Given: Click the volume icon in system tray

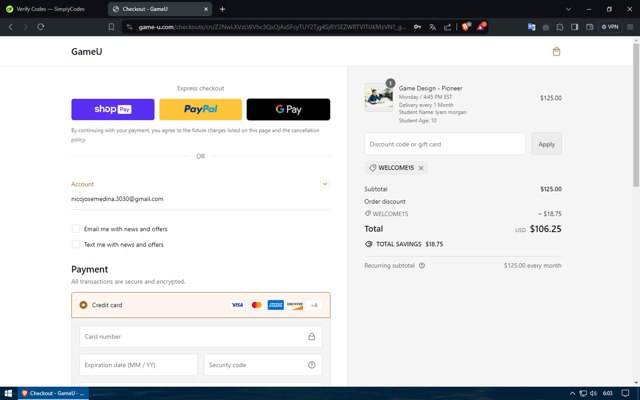Looking at the screenshot, I should point(593,393).
